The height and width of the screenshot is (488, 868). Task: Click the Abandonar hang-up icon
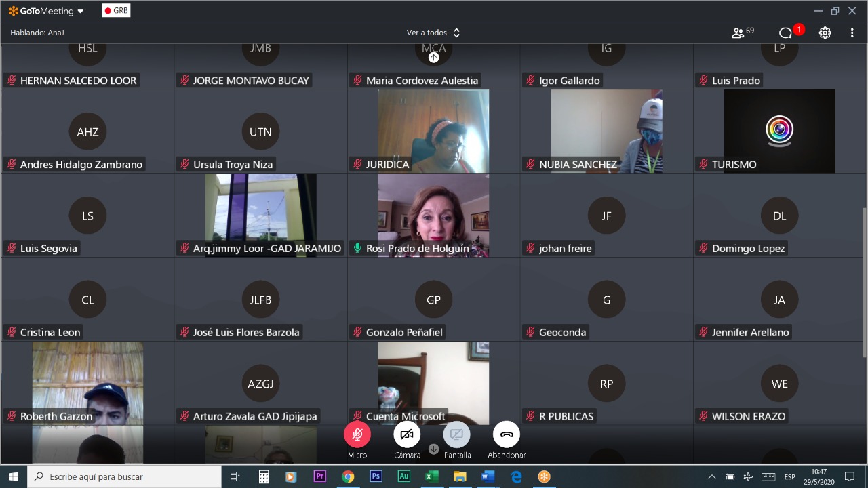(x=507, y=434)
